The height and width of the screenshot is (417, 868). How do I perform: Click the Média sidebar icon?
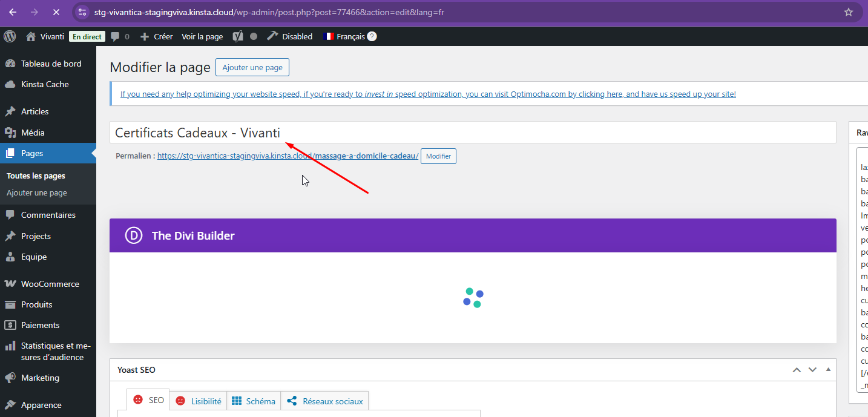[x=10, y=133]
